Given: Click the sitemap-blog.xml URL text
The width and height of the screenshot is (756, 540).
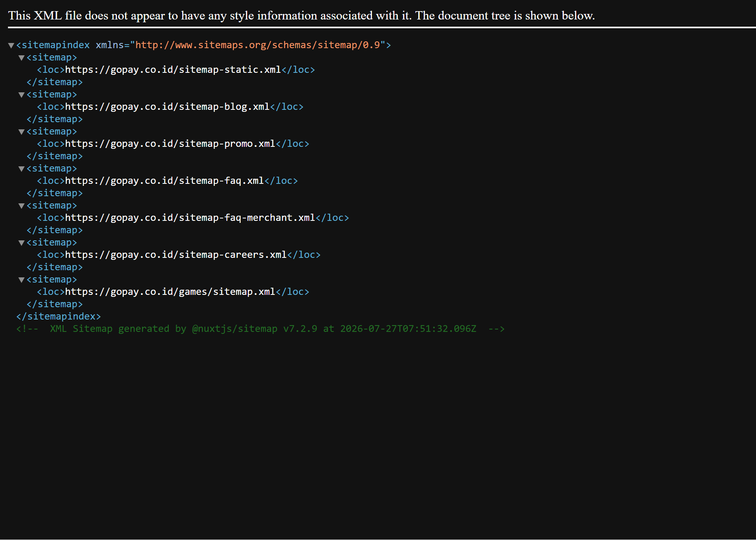Looking at the screenshot, I should click(x=168, y=107).
